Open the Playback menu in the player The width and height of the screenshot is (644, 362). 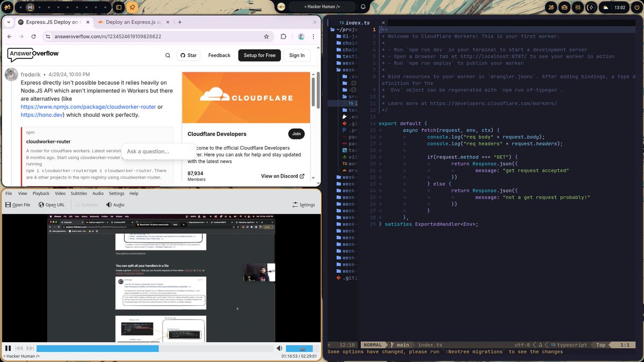click(41, 193)
